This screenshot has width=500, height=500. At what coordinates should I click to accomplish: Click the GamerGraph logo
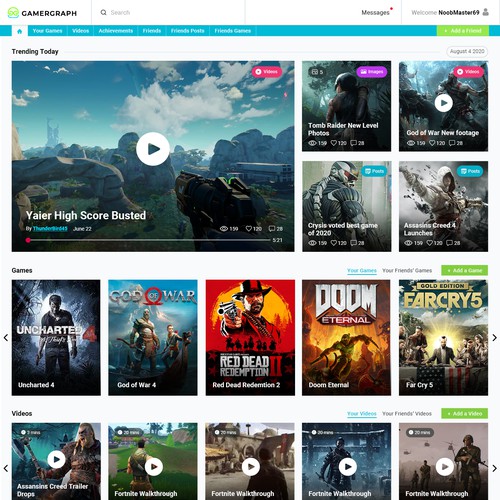[x=42, y=13]
